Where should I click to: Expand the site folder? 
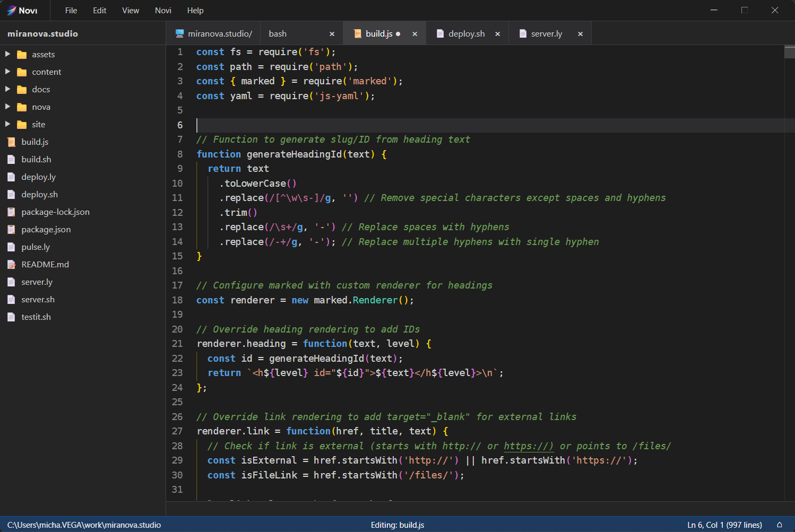7,124
